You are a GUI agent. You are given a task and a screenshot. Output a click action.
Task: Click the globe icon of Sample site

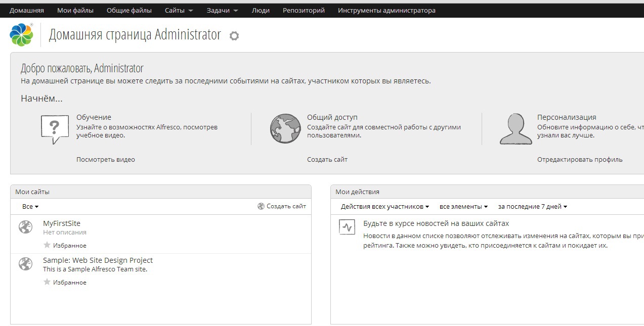[25, 264]
